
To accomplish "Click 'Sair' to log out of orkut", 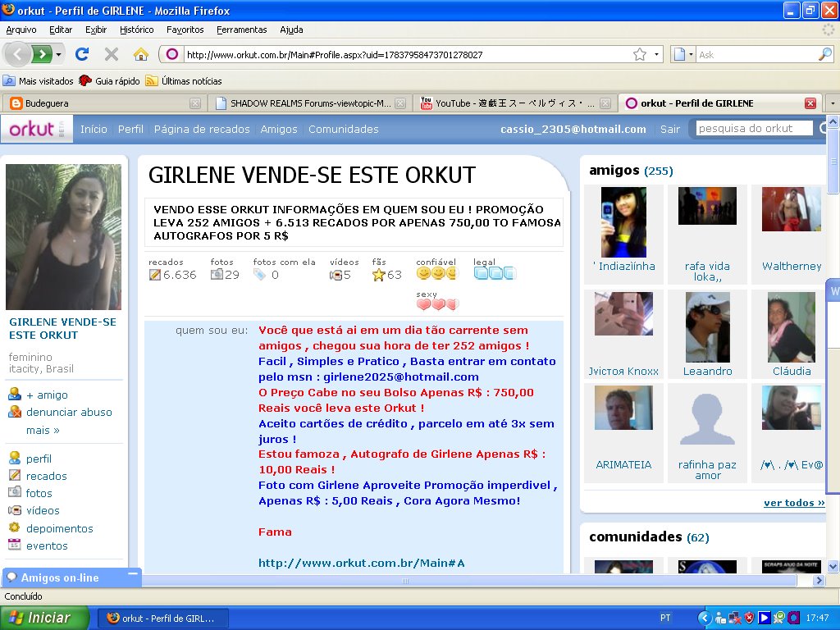I will click(669, 129).
